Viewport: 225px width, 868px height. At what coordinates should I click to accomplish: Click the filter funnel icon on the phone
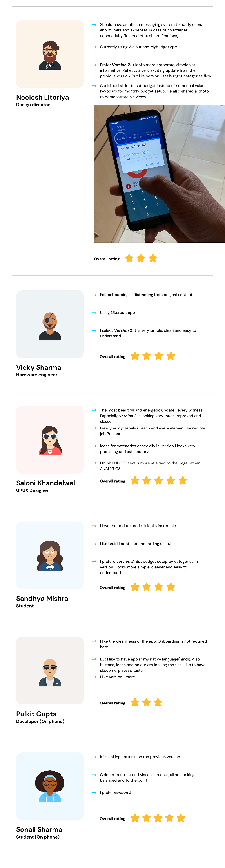[156, 122]
